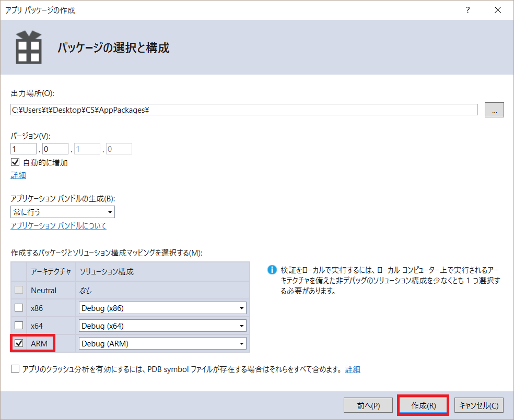Click the アーキテクチャ column header
Screen dimensions: 514x420
51,271
